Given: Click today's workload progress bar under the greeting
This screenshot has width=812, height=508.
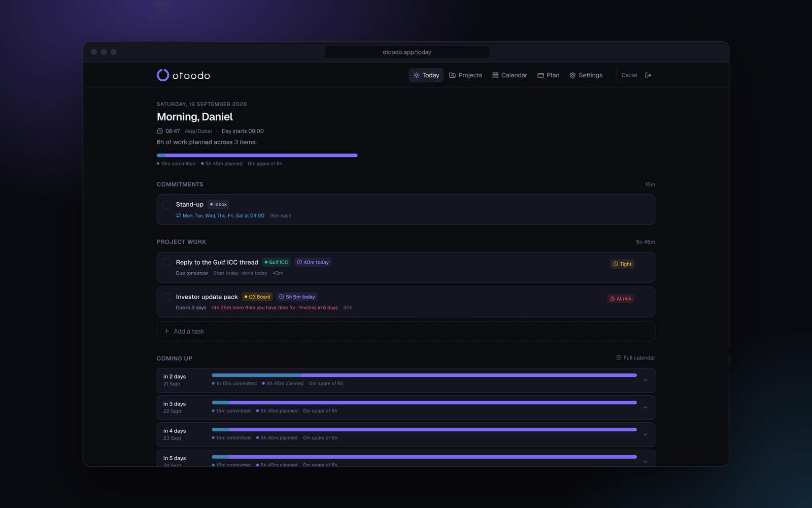Looking at the screenshot, I should click(257, 155).
